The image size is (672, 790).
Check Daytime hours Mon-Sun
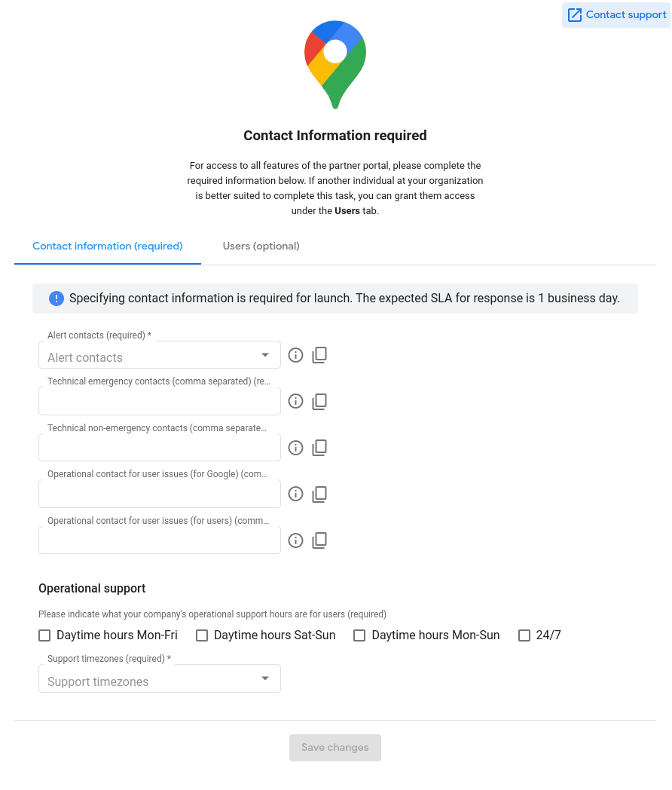coord(359,635)
